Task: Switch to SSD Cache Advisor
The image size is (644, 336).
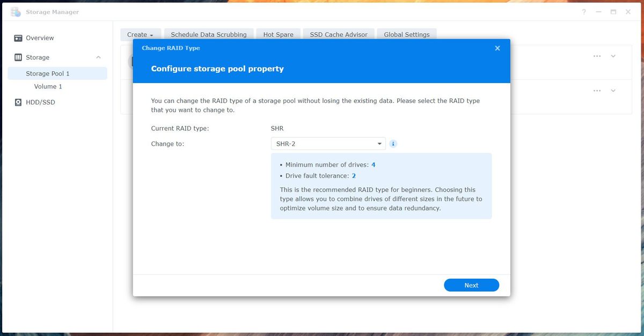Action: [338, 34]
